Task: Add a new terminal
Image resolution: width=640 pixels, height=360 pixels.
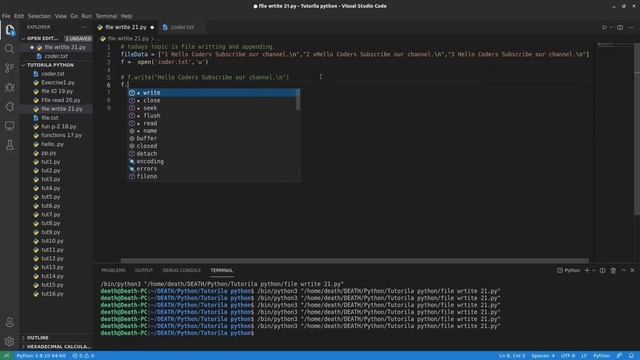Action: [587, 270]
